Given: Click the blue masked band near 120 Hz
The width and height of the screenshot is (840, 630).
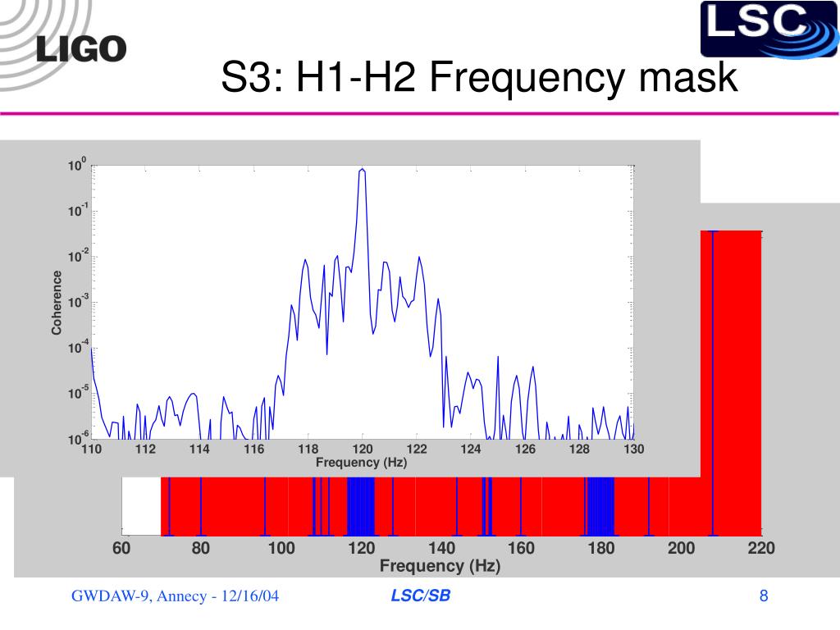Looking at the screenshot, I should [361, 506].
